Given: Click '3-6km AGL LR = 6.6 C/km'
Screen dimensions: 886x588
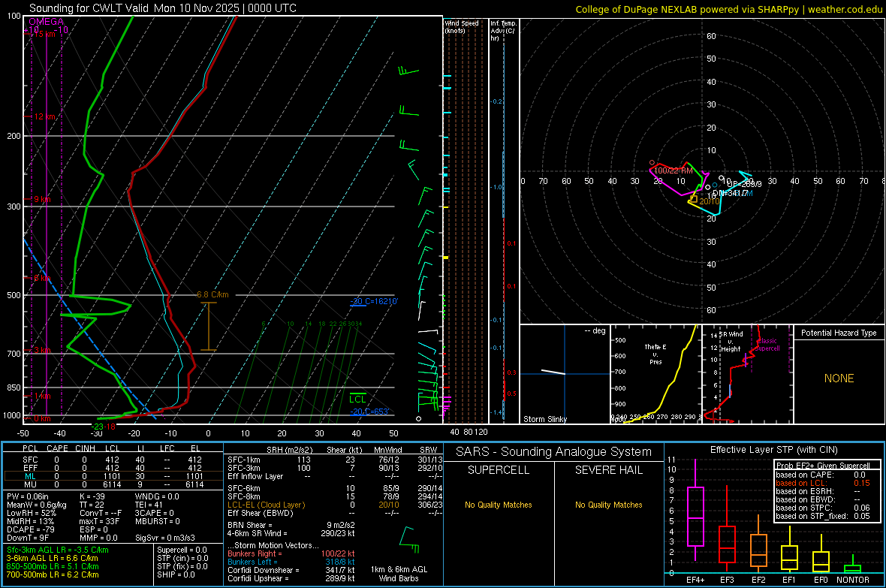Looking at the screenshot, I should click(52, 558).
